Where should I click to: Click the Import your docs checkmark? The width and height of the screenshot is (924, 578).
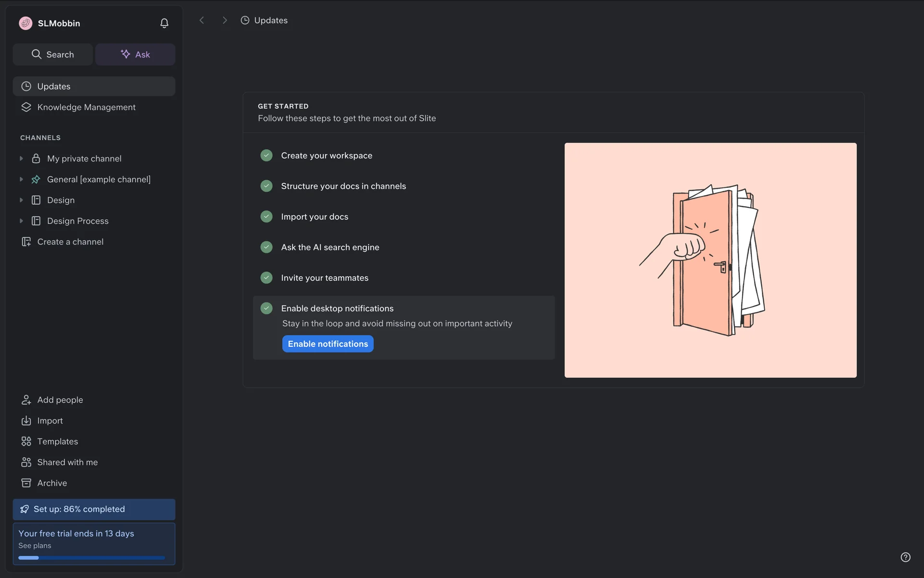coord(266,217)
